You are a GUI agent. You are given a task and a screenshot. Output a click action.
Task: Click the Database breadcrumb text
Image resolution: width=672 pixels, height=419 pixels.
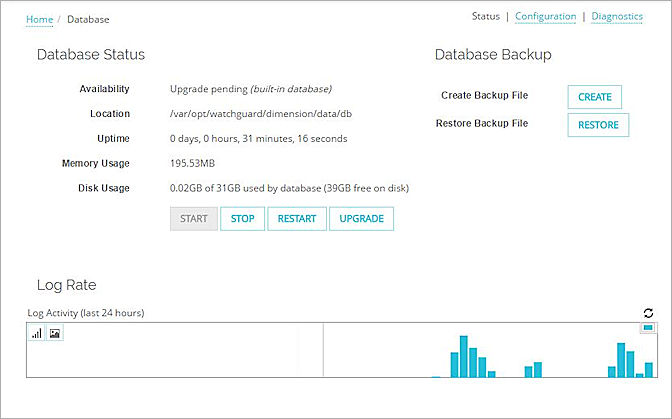(x=88, y=19)
